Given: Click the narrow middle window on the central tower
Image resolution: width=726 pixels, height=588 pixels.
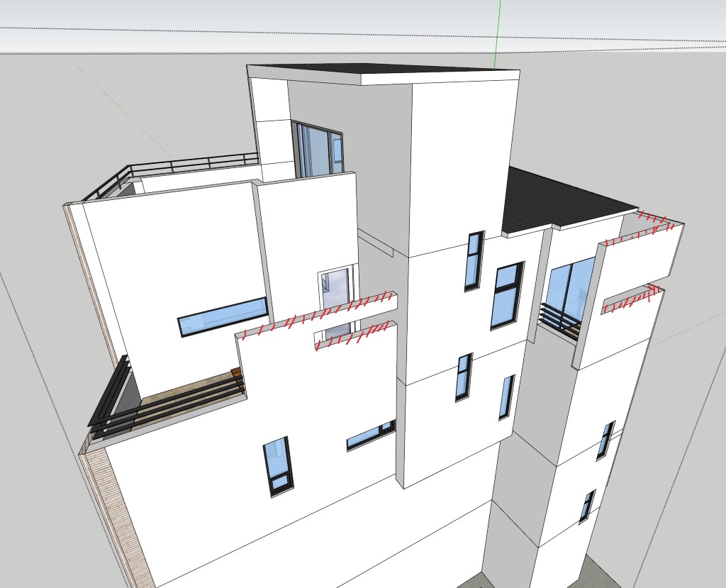Looking at the screenshot, I should point(463,376).
